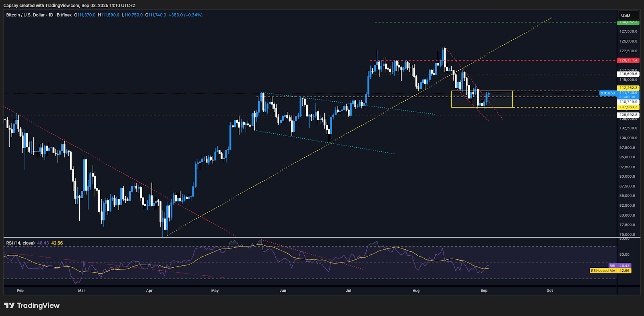
Task: Open the USD currency selector
Action: tap(628, 15)
